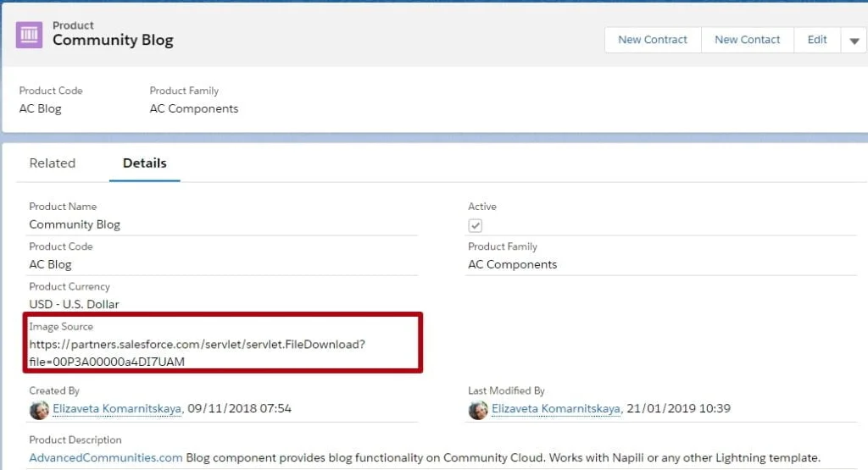The width and height of the screenshot is (868, 470).
Task: Click AC Components in header Product Family
Action: (x=194, y=109)
